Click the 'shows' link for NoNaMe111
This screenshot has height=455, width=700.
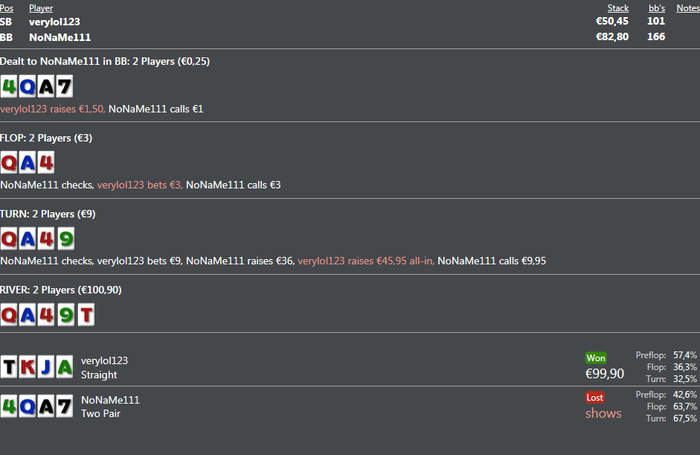603,413
